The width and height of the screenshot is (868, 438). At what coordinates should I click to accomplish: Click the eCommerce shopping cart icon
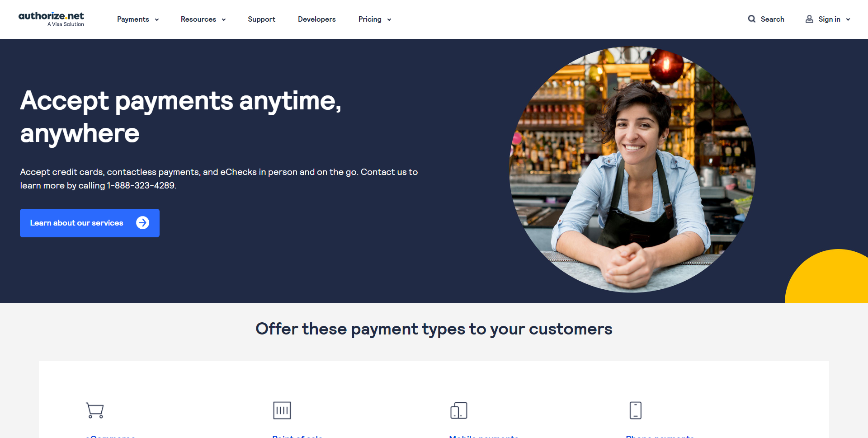pyautogui.click(x=95, y=410)
